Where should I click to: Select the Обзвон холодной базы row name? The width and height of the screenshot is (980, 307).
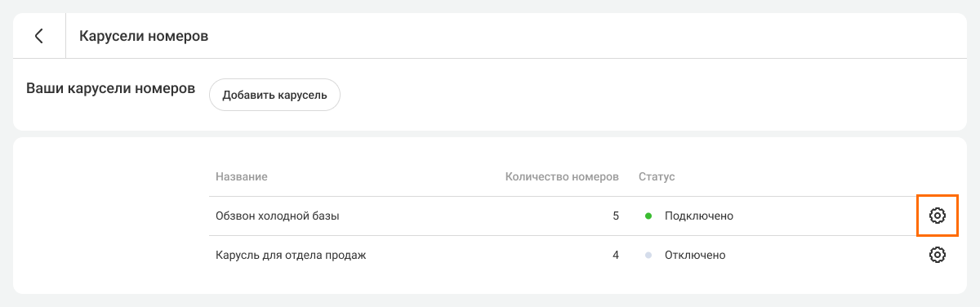coord(277,216)
